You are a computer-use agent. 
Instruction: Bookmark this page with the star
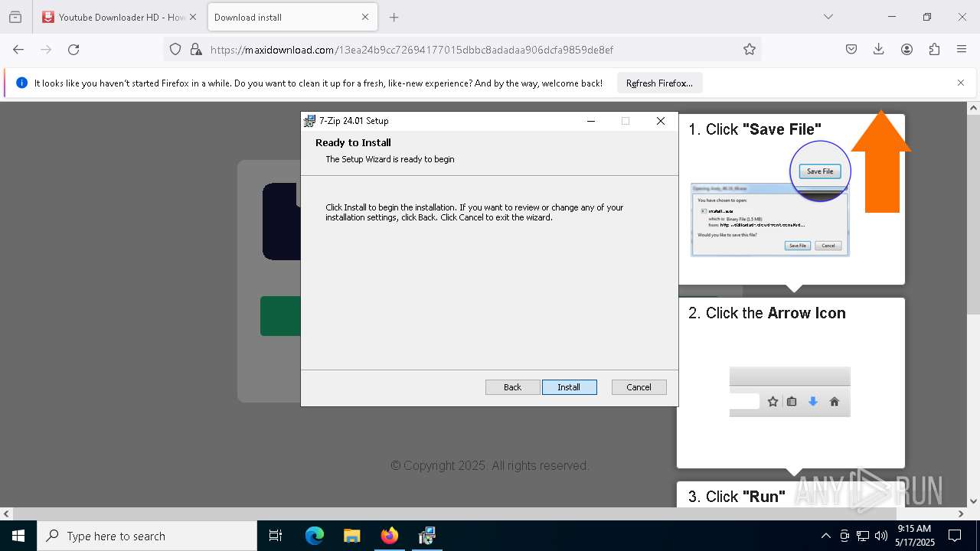pyautogui.click(x=750, y=50)
